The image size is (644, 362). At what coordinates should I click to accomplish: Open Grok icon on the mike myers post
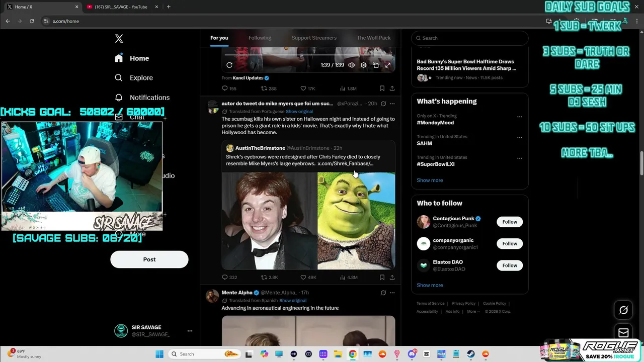click(383, 104)
